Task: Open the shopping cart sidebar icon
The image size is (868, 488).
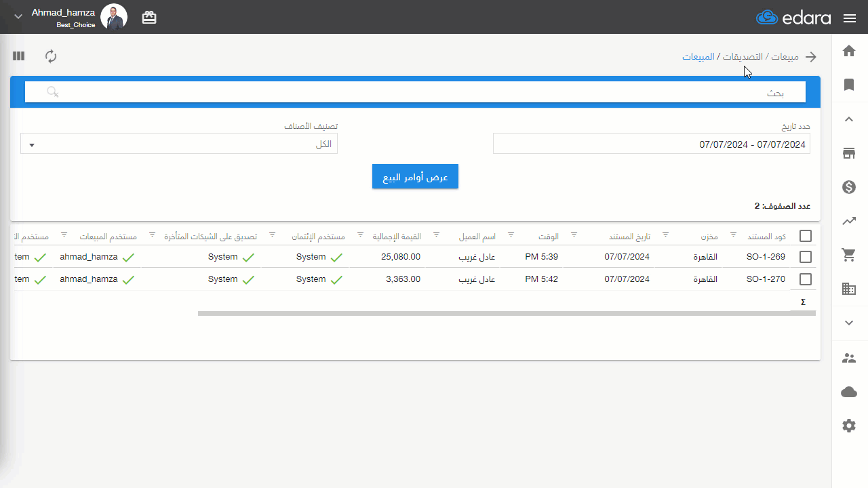Action: (x=849, y=255)
